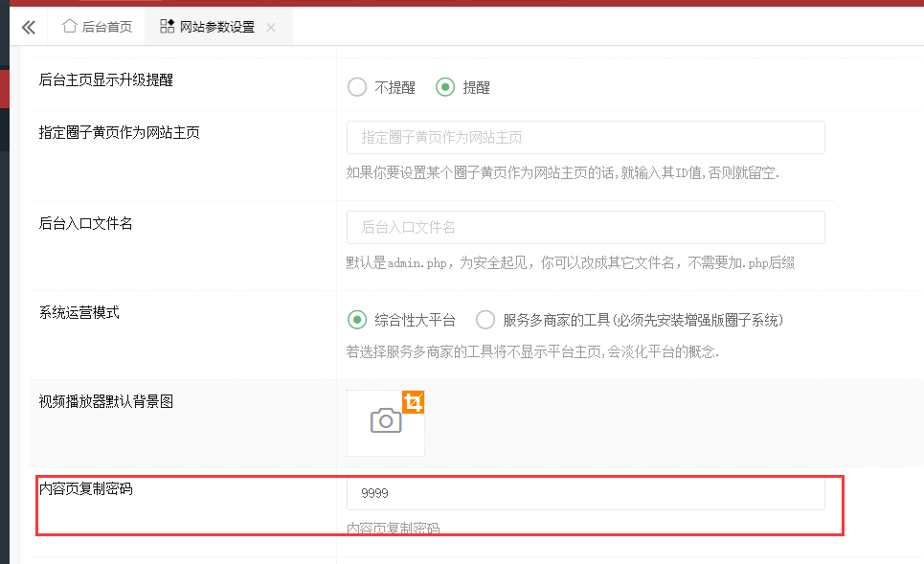
Task: Click the orange crop icon
Action: tap(413, 402)
